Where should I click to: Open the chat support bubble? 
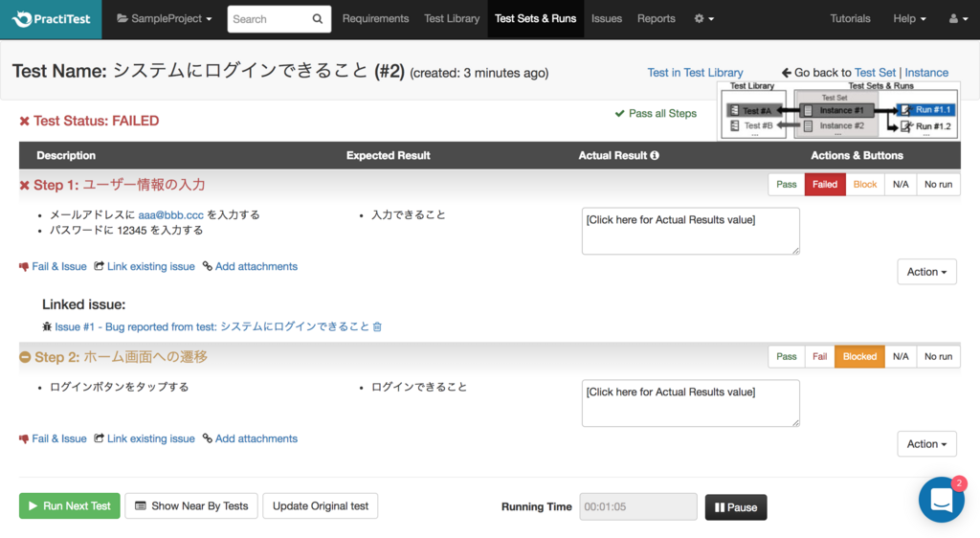tap(942, 500)
